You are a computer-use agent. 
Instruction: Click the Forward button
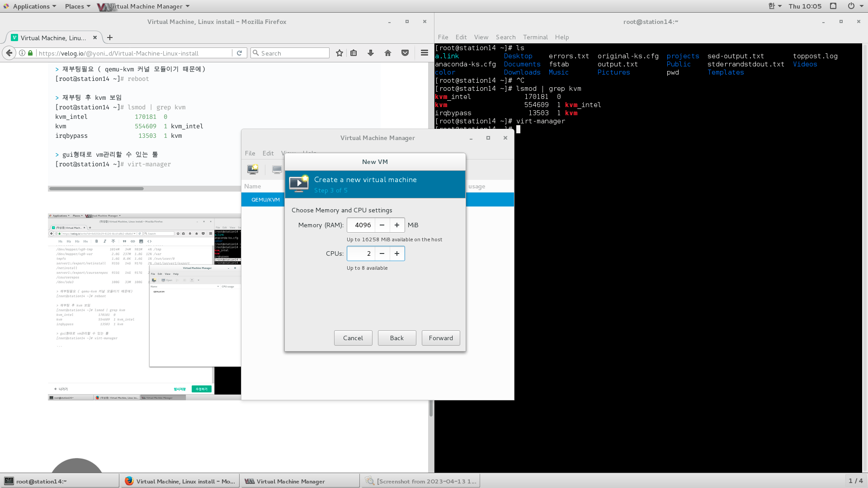click(x=441, y=338)
